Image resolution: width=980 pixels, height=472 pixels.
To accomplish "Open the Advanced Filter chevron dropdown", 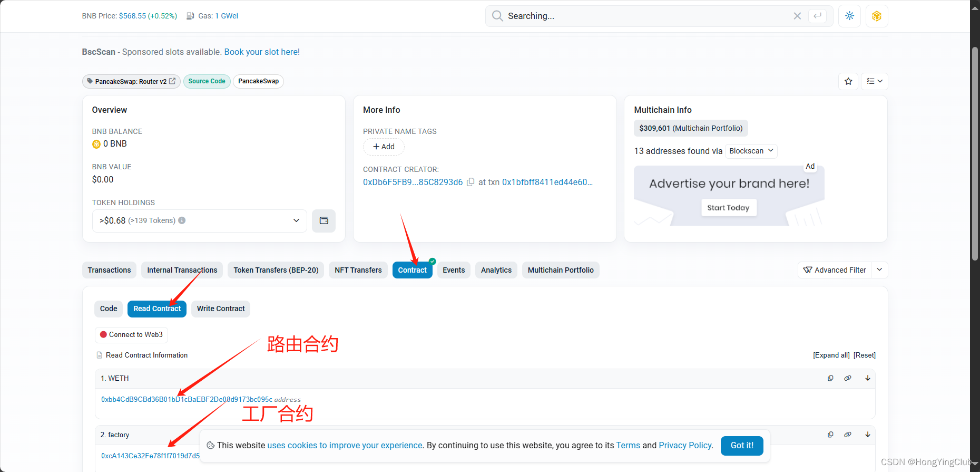I will coord(879,269).
